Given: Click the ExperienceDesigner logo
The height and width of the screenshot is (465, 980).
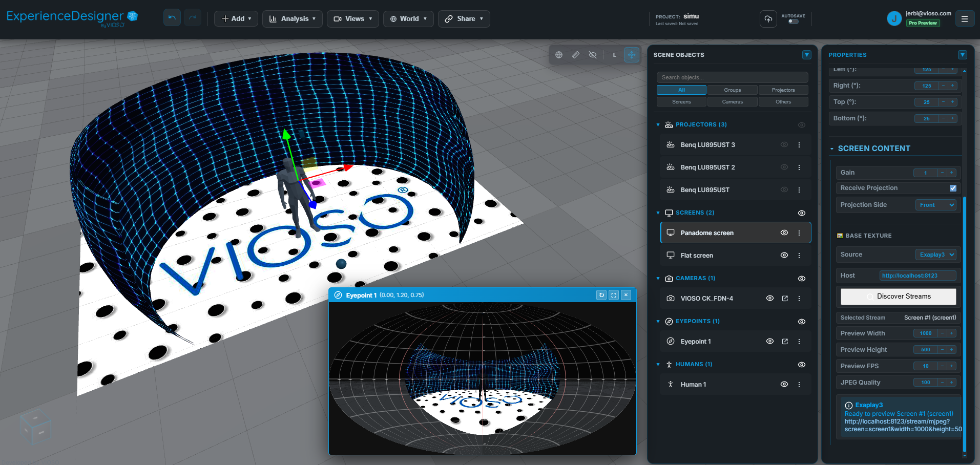Looking at the screenshot, I should click(x=72, y=18).
